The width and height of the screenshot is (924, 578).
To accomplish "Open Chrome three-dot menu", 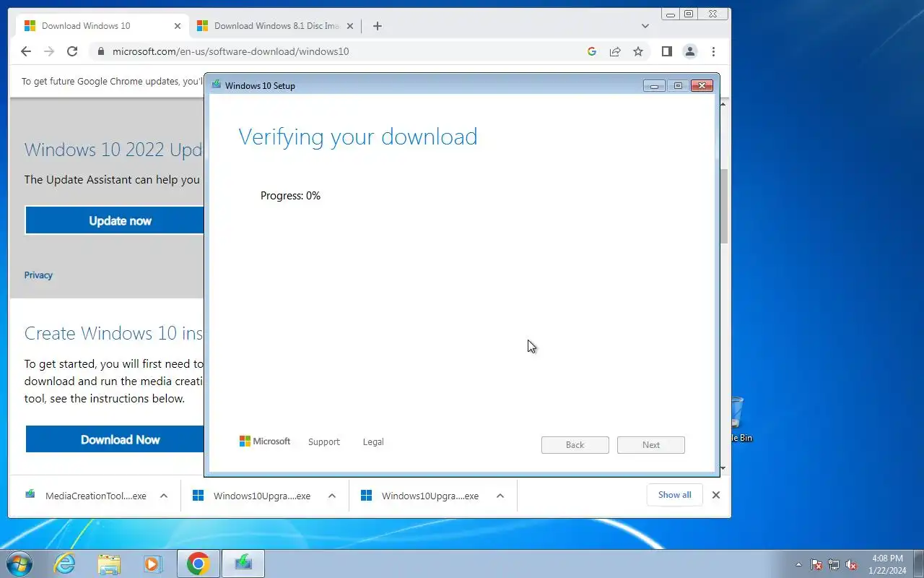I will (713, 51).
